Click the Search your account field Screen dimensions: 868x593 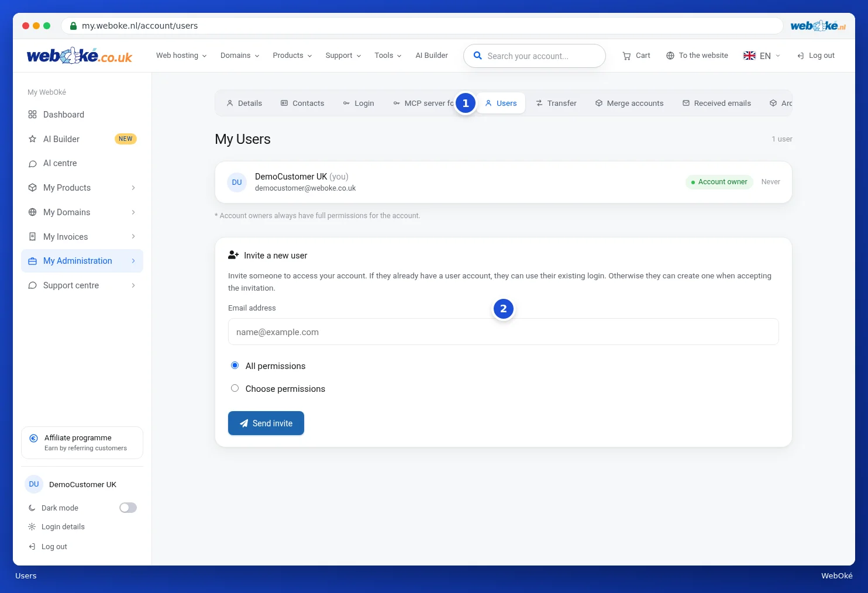point(535,56)
